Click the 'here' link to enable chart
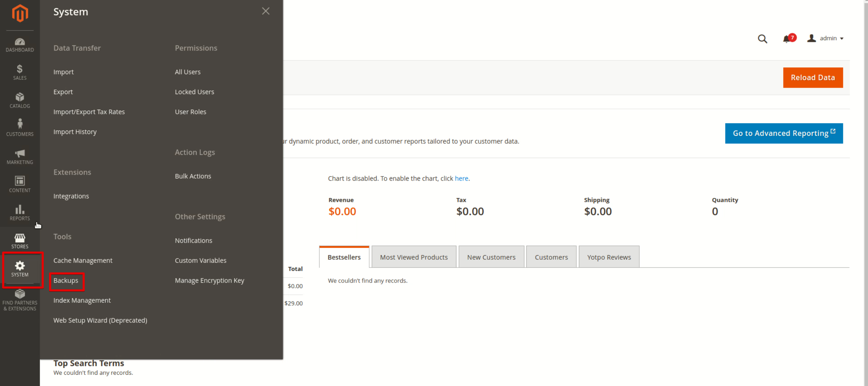The width and height of the screenshot is (868, 386). pos(461,179)
